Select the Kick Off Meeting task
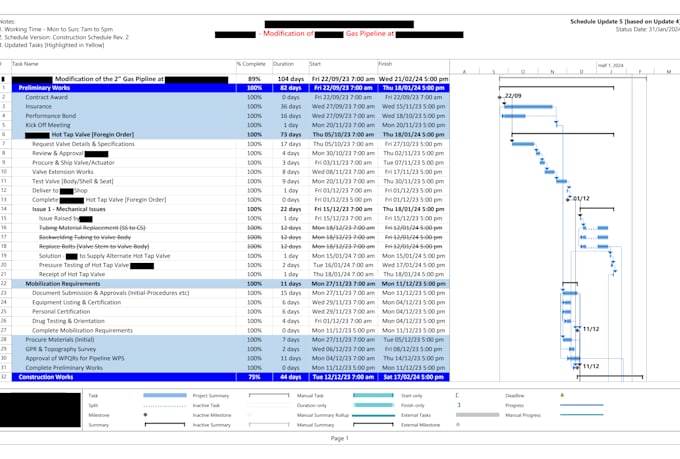The image size is (680, 459). 48,125
